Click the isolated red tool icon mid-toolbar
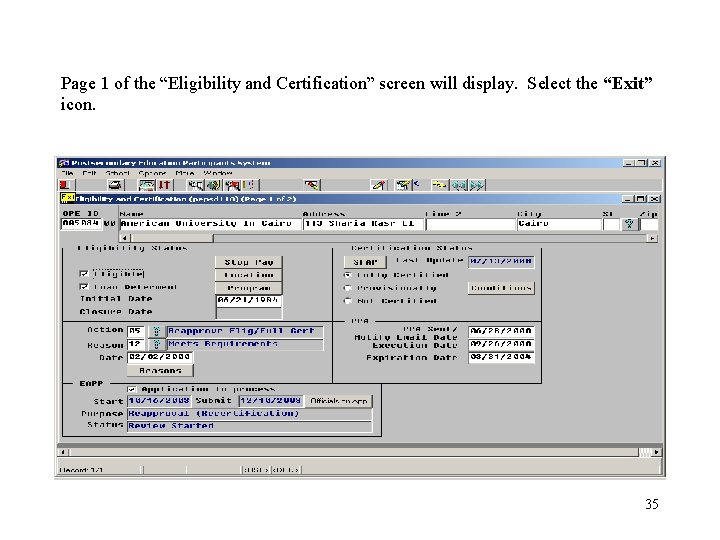The image size is (720, 540). tap(312, 185)
